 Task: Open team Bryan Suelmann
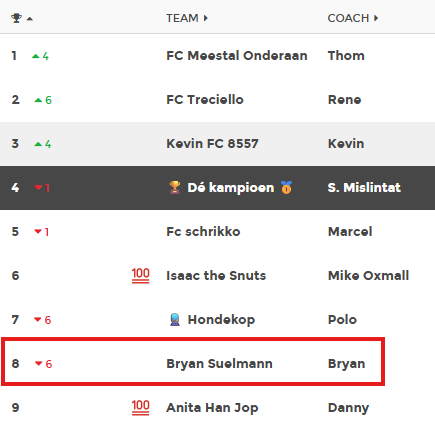pyautogui.click(x=219, y=364)
